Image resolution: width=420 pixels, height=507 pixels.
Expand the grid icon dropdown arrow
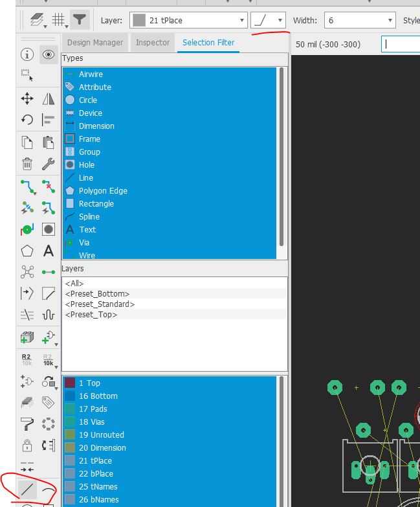[x=67, y=27]
